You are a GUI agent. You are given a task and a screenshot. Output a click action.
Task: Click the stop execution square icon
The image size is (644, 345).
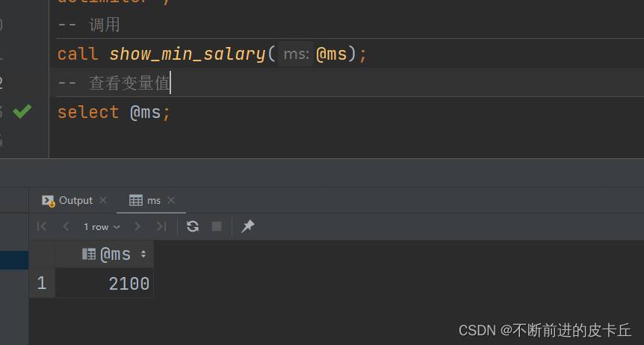217,226
